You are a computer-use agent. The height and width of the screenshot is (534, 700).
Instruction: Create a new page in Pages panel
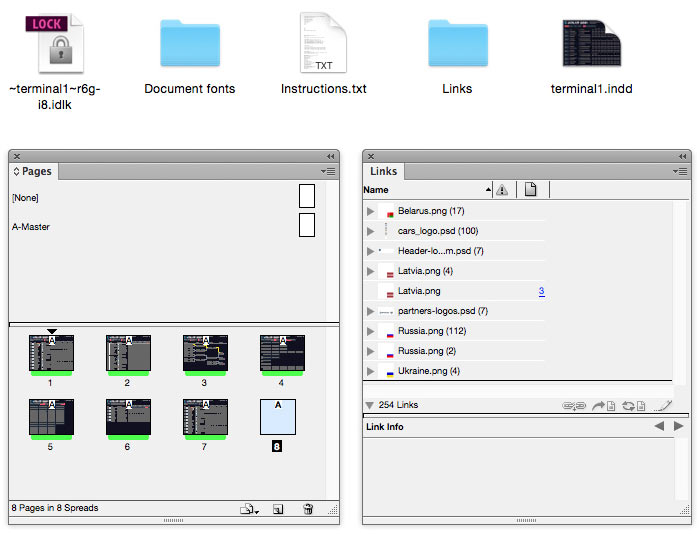[x=278, y=509]
